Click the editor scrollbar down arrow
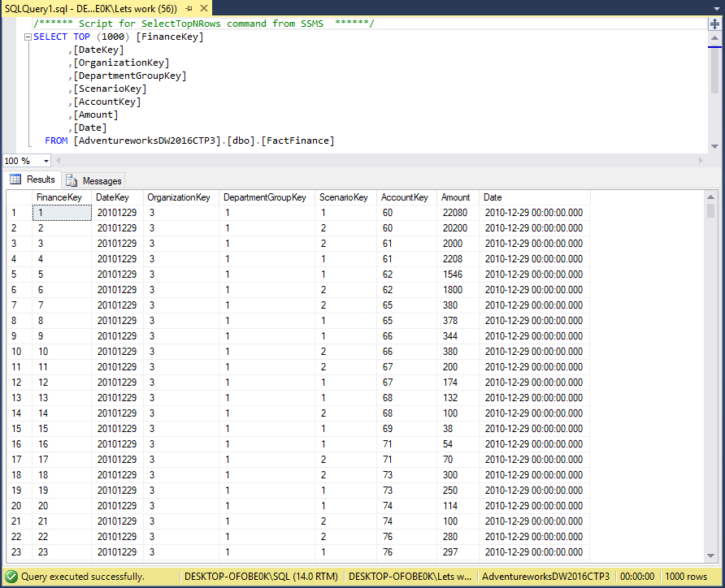Image resolution: width=725 pixels, height=588 pixels. point(714,146)
